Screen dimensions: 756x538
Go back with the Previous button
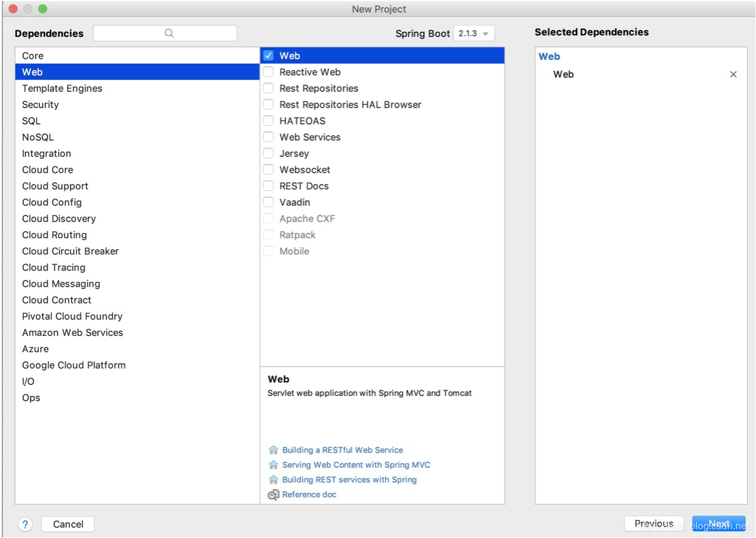pyautogui.click(x=653, y=524)
